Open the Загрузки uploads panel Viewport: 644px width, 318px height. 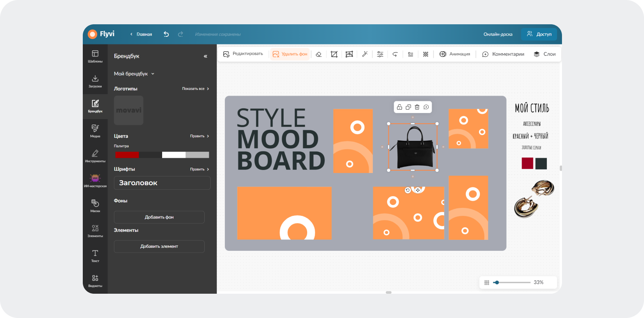point(95,81)
